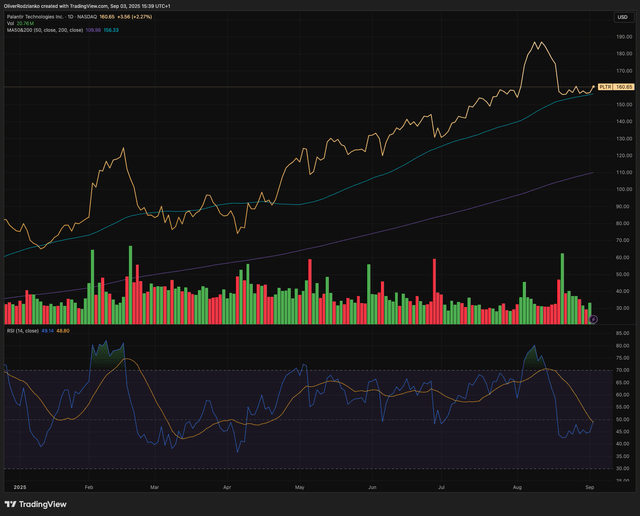Viewport: 640px width, 516px height.
Task: Click the May label on time axis
Action: [300, 487]
